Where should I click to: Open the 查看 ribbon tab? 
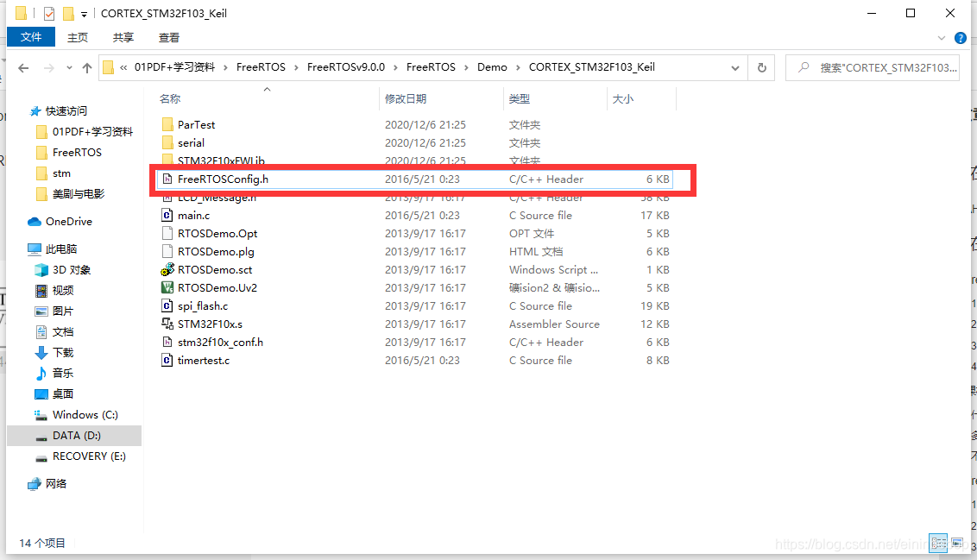(169, 37)
